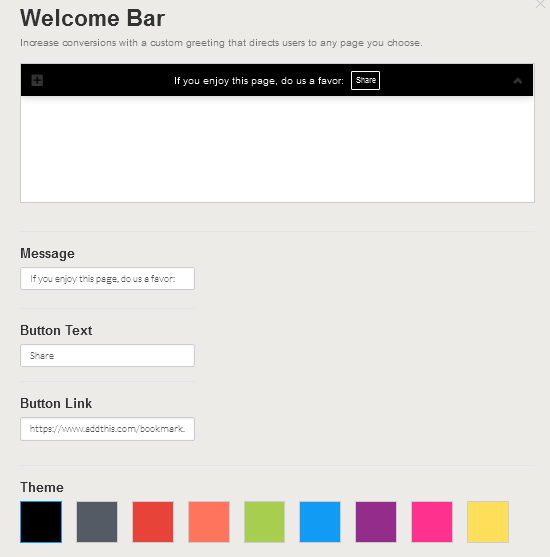Screen dimensions: 550x557
Task: Choose the hot pink theme swatch
Action: (x=432, y=522)
